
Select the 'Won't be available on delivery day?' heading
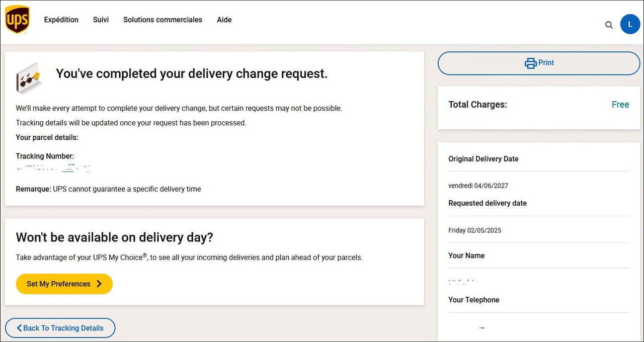(x=115, y=237)
